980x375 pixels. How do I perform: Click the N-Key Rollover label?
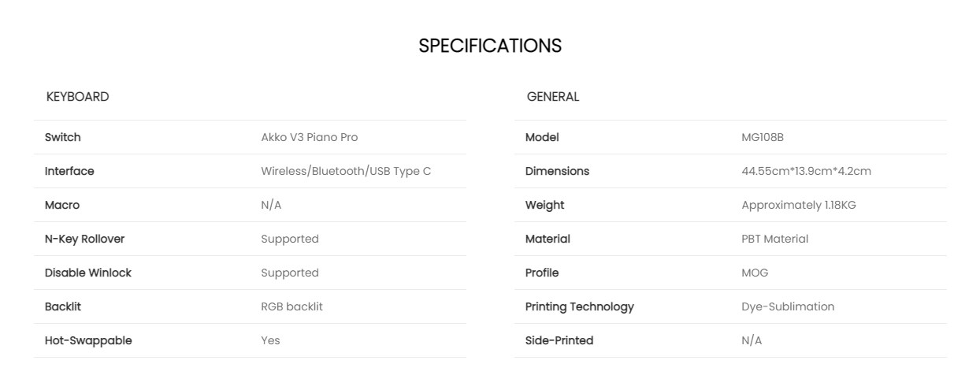pos(84,239)
